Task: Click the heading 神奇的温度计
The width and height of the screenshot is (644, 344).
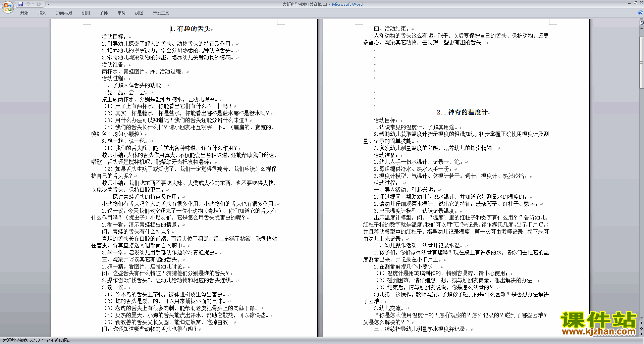Action: 468,112
